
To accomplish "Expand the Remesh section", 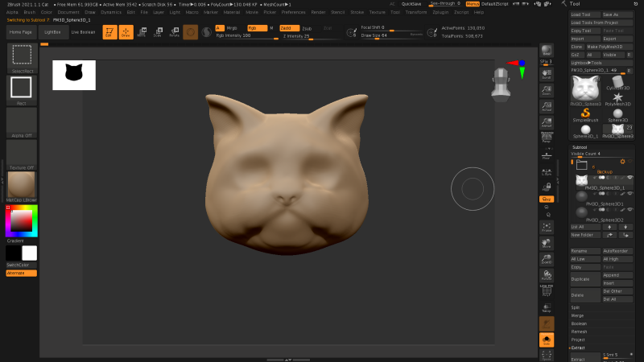I will coord(578,331).
